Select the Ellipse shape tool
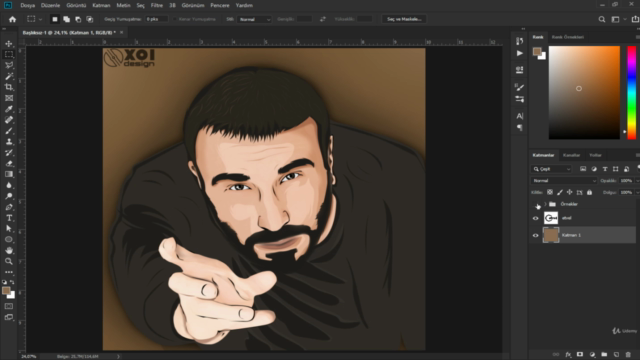640x360 pixels. 9,240
